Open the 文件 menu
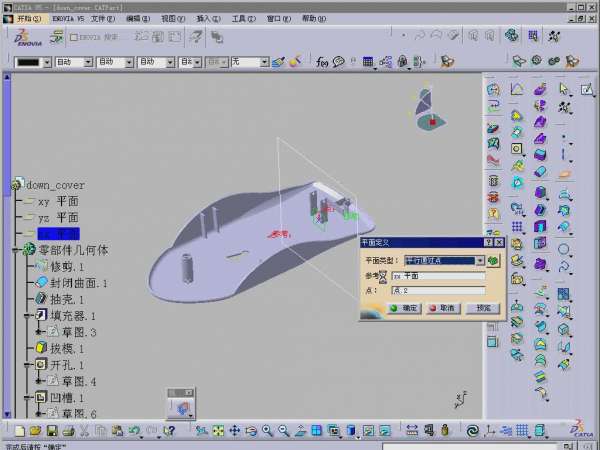Screen dimensions: 600x450 pyautogui.click(x=103, y=18)
